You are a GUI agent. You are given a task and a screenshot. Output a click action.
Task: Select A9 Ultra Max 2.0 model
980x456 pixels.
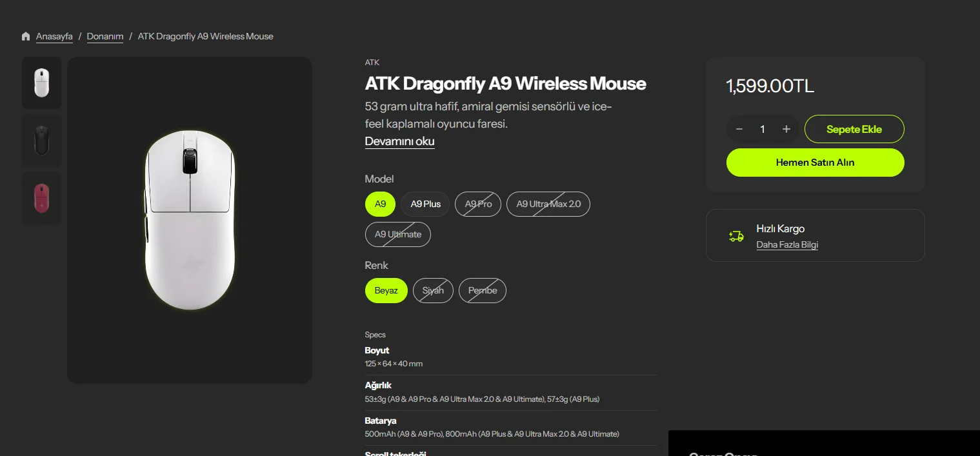548,204
